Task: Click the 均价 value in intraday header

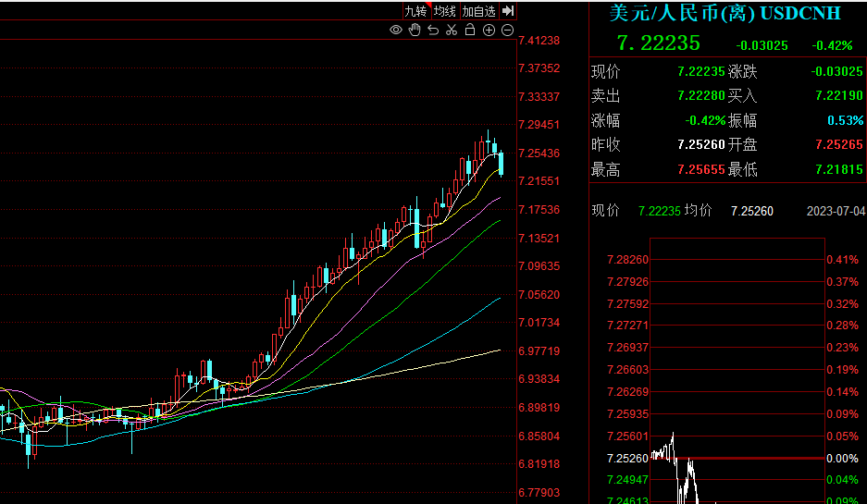Action: 752,211
